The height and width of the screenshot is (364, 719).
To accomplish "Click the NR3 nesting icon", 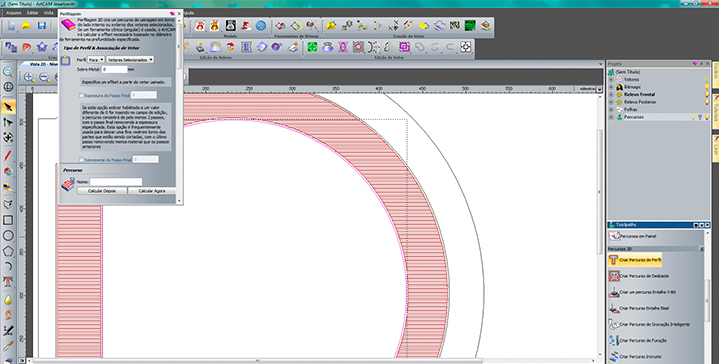I will 454,26.
